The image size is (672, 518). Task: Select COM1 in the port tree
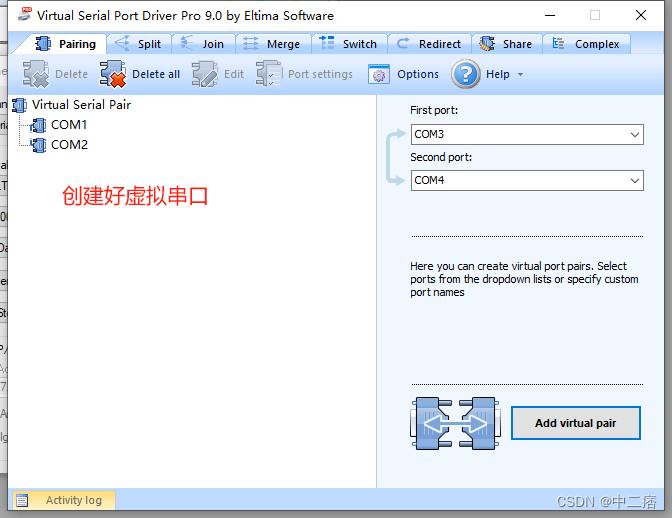[x=69, y=125]
